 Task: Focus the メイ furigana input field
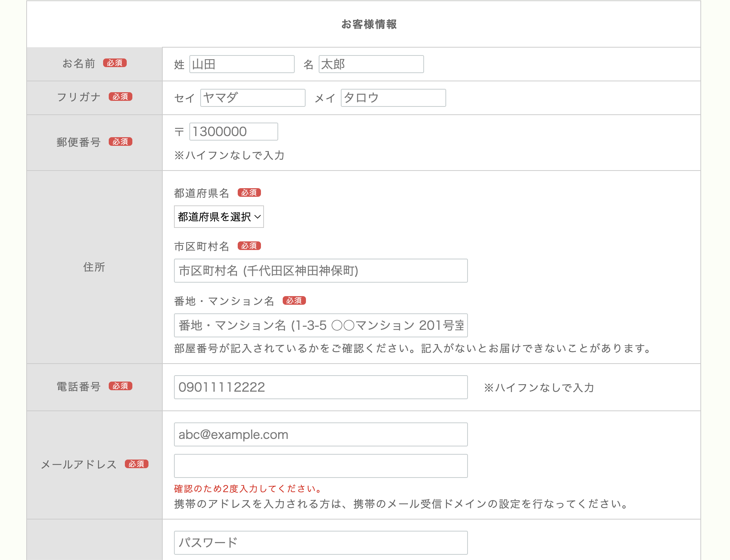(x=393, y=98)
